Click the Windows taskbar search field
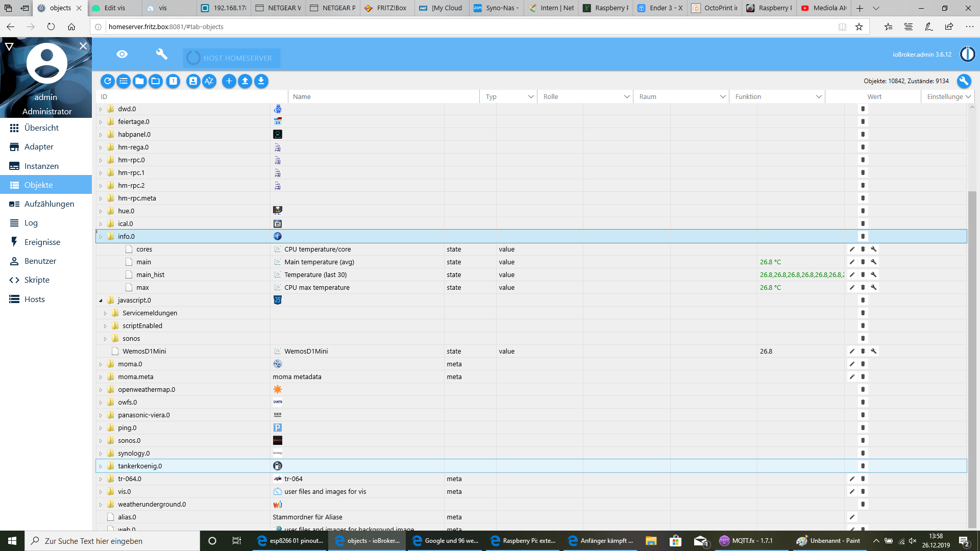 click(112, 541)
